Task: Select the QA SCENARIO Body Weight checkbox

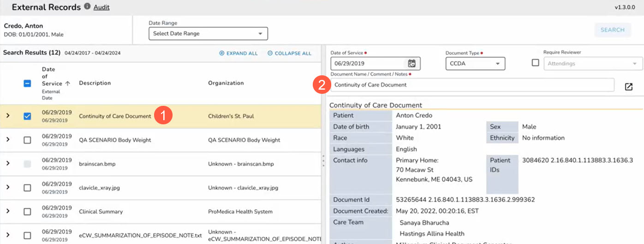Action: tap(27, 140)
